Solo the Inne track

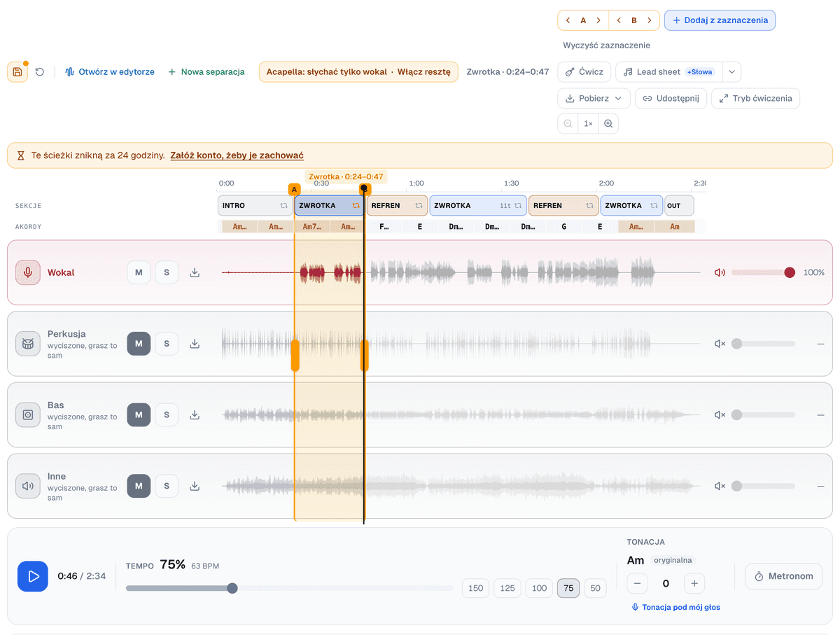(x=167, y=486)
